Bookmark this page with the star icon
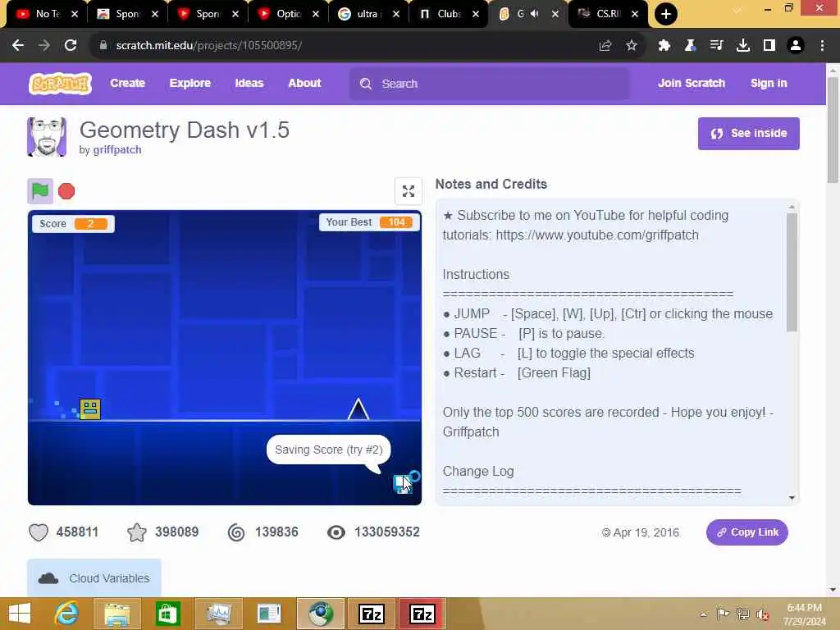840x630 pixels. [x=632, y=46]
